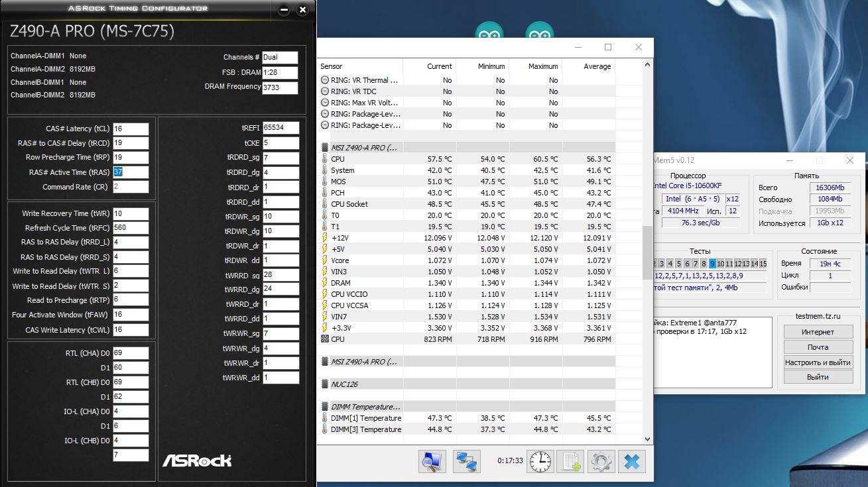Select test number 9 in TestMem5
The image size is (868, 487).
(x=712, y=264)
